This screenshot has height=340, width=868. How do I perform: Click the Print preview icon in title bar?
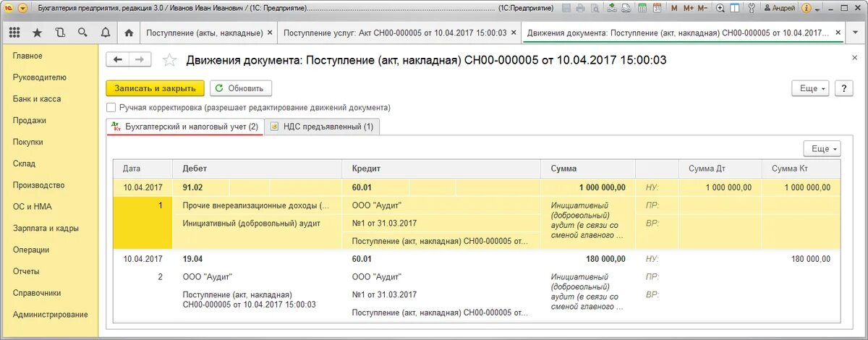595,8
